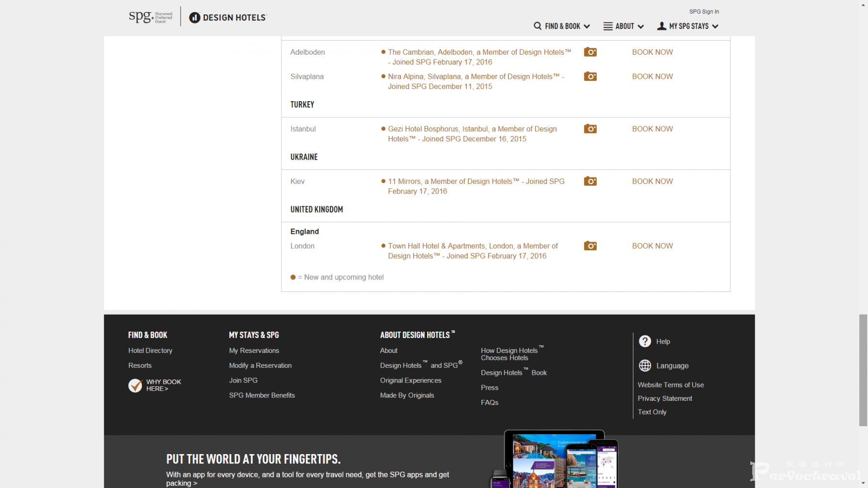868x488 pixels.
Task: Click the Design Hotels logo
Action: [x=228, y=17]
